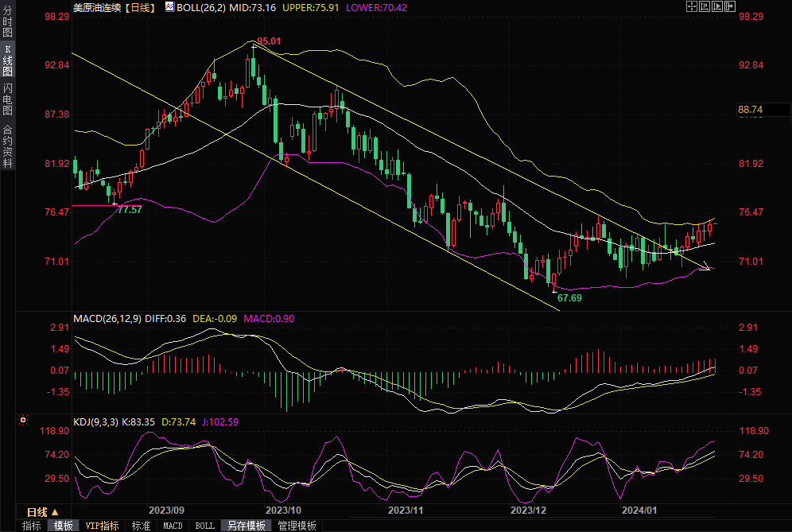The height and width of the screenshot is (532, 792).
Task: Apply the 标准 template
Action: pos(141,526)
